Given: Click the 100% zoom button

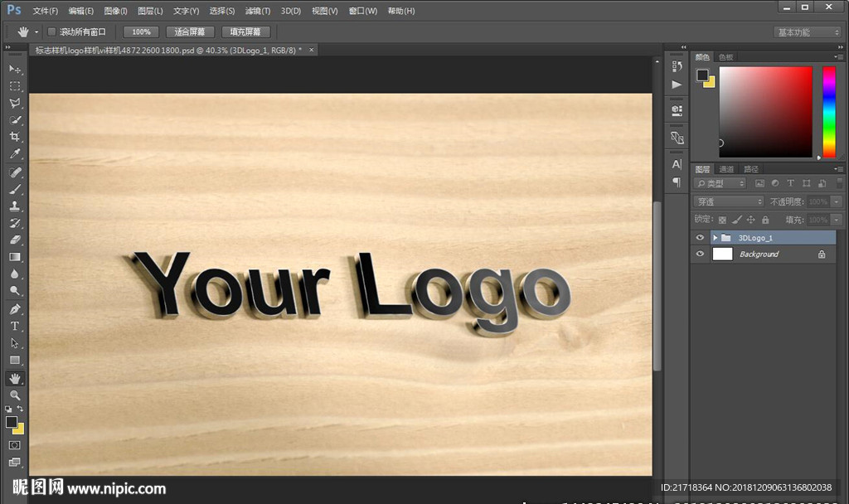Looking at the screenshot, I should point(141,32).
